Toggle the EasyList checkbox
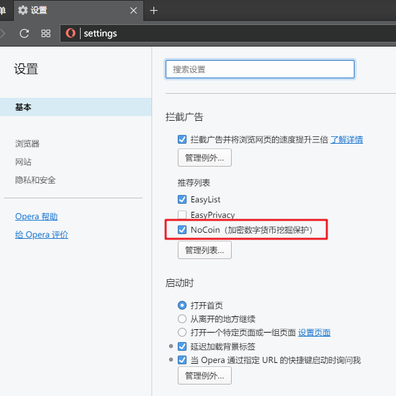This screenshot has width=396, height=396. 182,199
